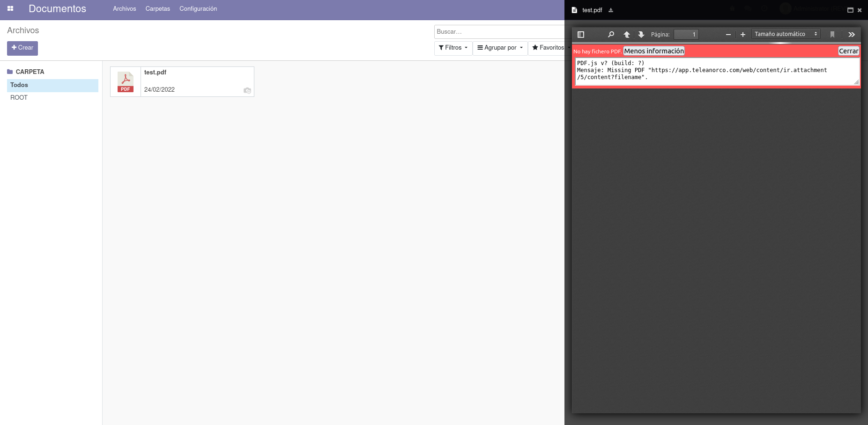
Task: Open the Odoo apps grid menu
Action: (10, 9)
